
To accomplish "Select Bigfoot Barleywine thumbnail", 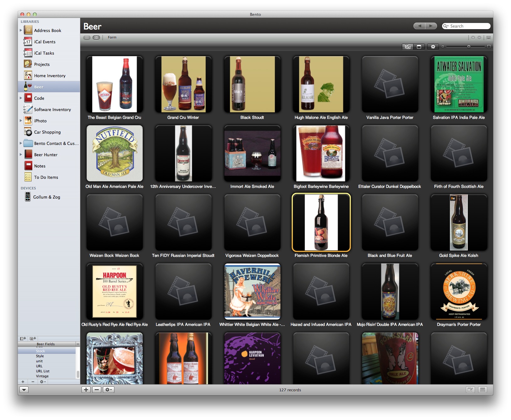I will 321,153.
